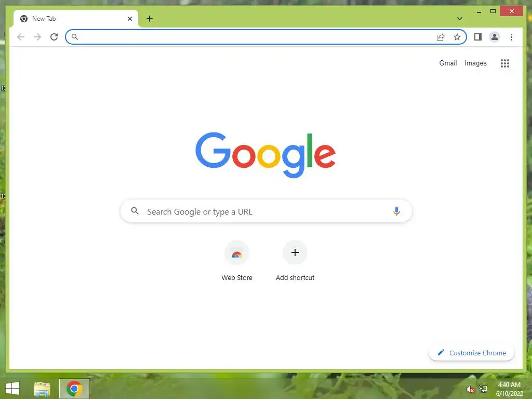Minimize the Chrome window
The height and width of the screenshot is (399, 532).
[479, 12]
